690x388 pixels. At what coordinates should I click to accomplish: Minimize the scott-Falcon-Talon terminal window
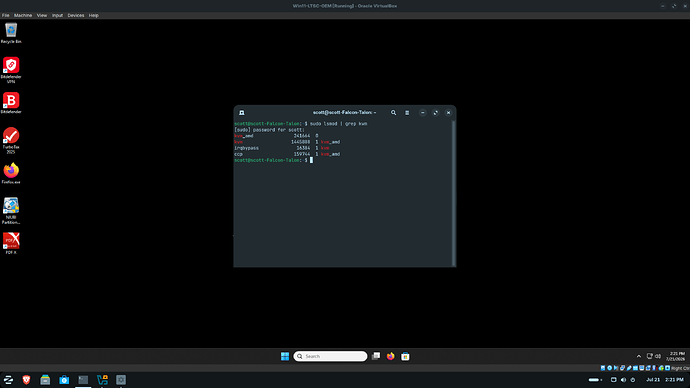click(x=422, y=113)
